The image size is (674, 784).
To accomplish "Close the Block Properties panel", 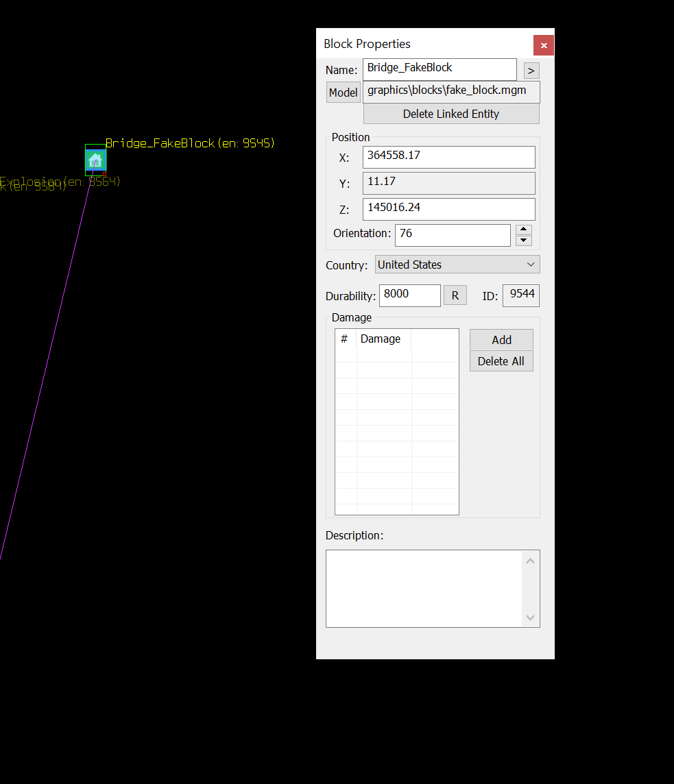I will tap(544, 45).
